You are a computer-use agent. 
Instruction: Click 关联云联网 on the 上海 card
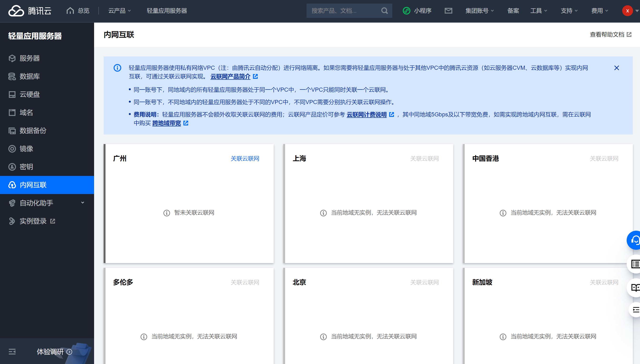[x=424, y=159]
